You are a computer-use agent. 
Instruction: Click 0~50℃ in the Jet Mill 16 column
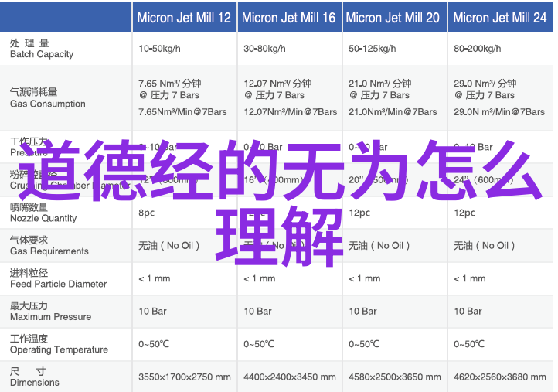(x=259, y=344)
